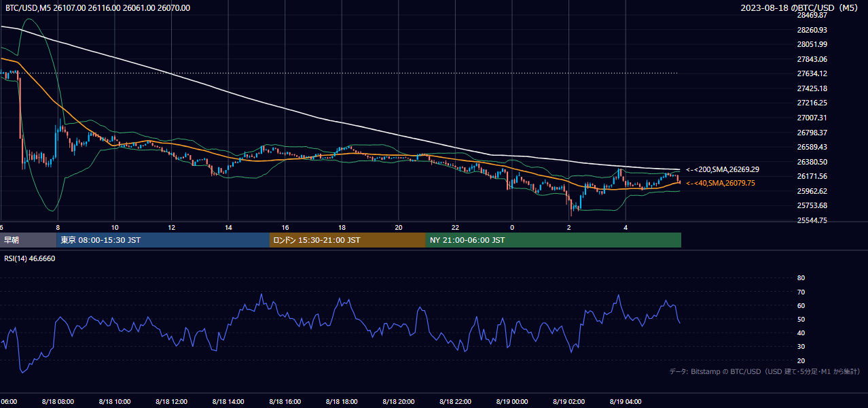
Task: Click hour label 10 under price chart
Action: pyautogui.click(x=115, y=228)
